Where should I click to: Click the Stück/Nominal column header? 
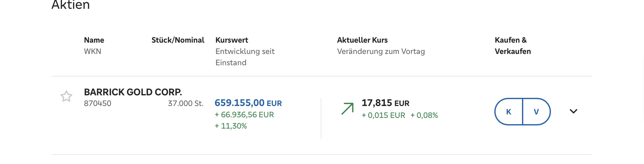(x=178, y=40)
